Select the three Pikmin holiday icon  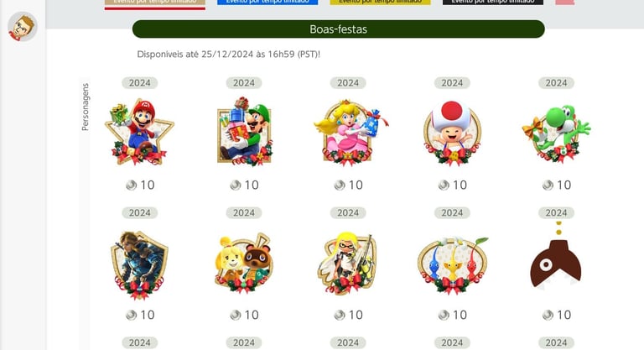click(452, 265)
